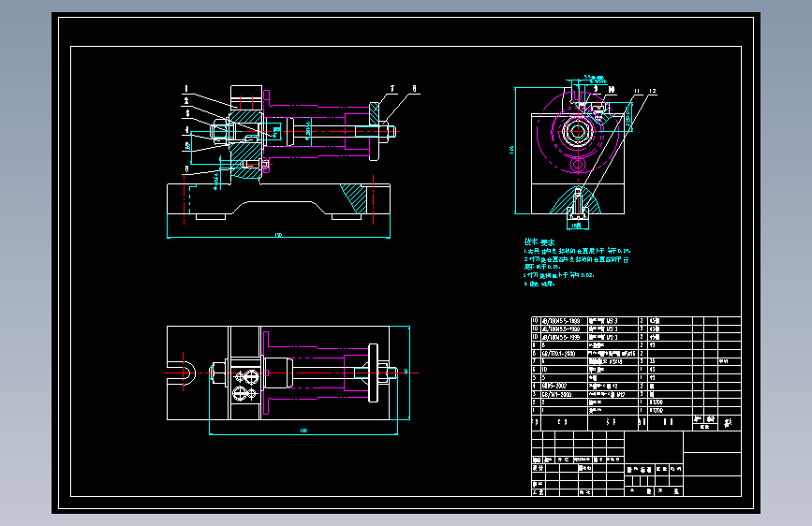Click the empty drawing name block in title block
This screenshot has height=526, width=812.
coord(654,447)
